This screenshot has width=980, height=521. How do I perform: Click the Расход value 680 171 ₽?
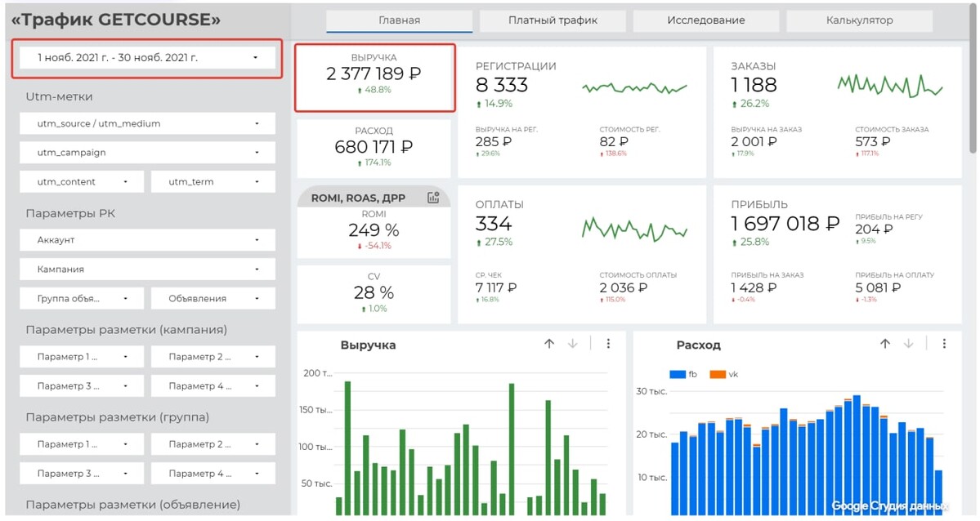[374, 147]
